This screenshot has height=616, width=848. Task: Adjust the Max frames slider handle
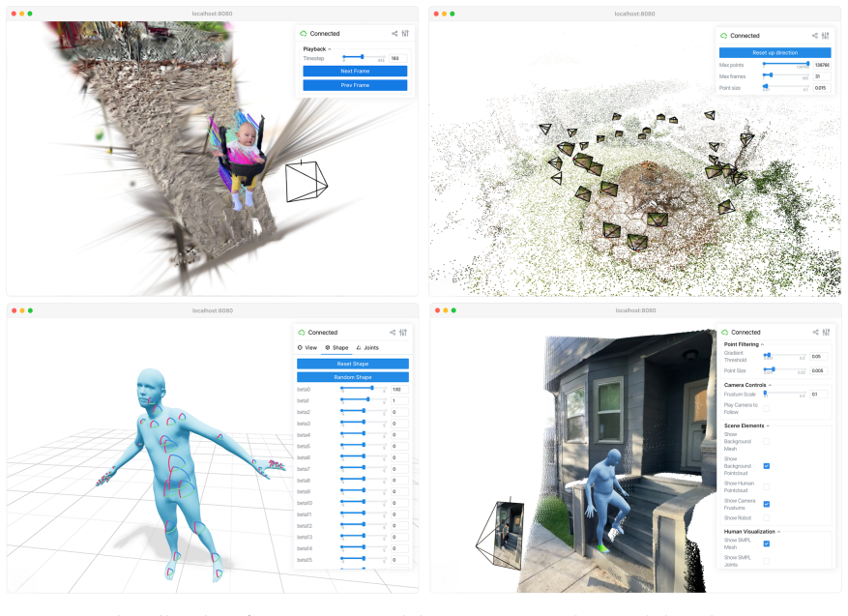pyautogui.click(x=771, y=75)
